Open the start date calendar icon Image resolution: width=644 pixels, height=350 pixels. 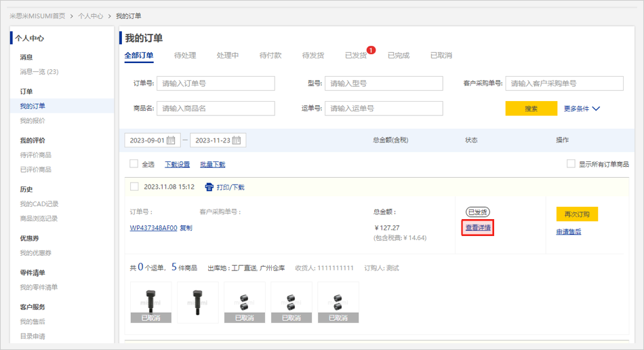click(171, 140)
